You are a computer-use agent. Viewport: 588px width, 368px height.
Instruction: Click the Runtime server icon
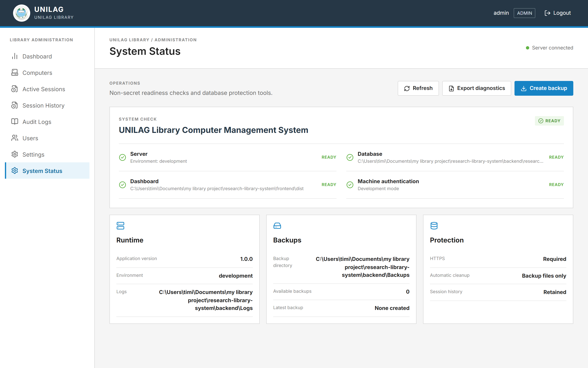[x=120, y=226]
